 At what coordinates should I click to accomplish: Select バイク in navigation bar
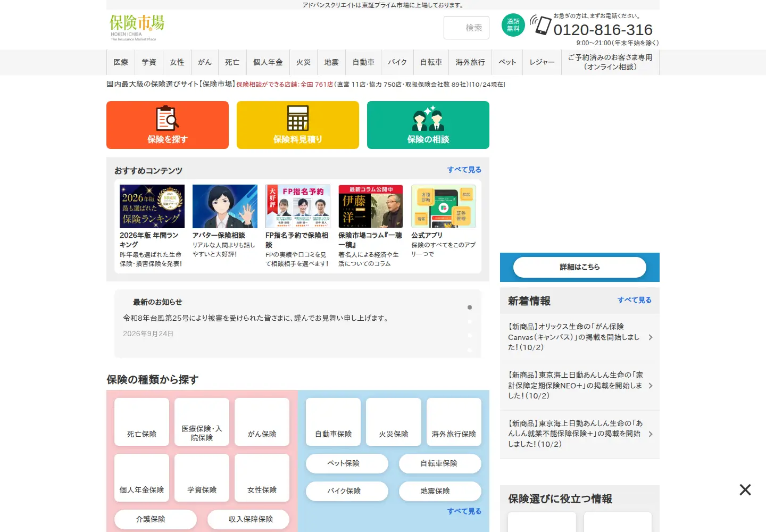pos(397,62)
